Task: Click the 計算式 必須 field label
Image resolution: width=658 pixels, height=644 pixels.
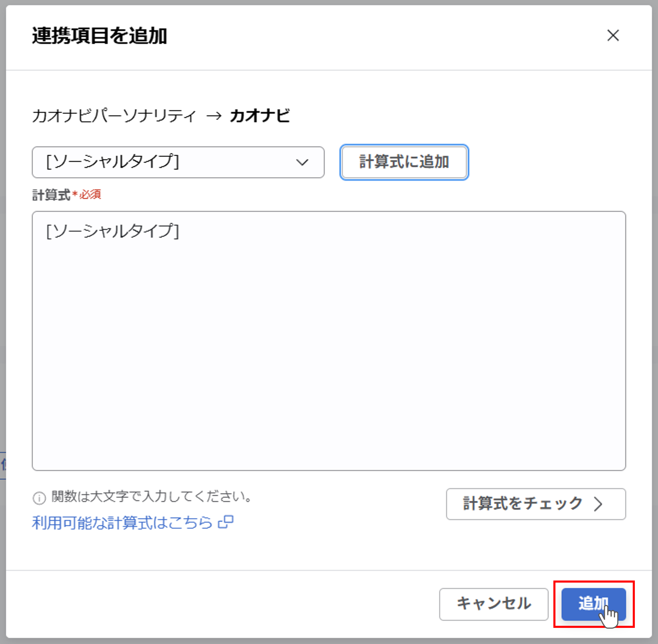Action: coord(67,195)
